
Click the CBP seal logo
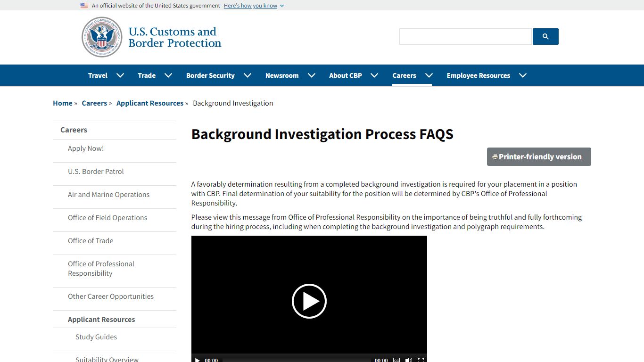[x=102, y=37]
